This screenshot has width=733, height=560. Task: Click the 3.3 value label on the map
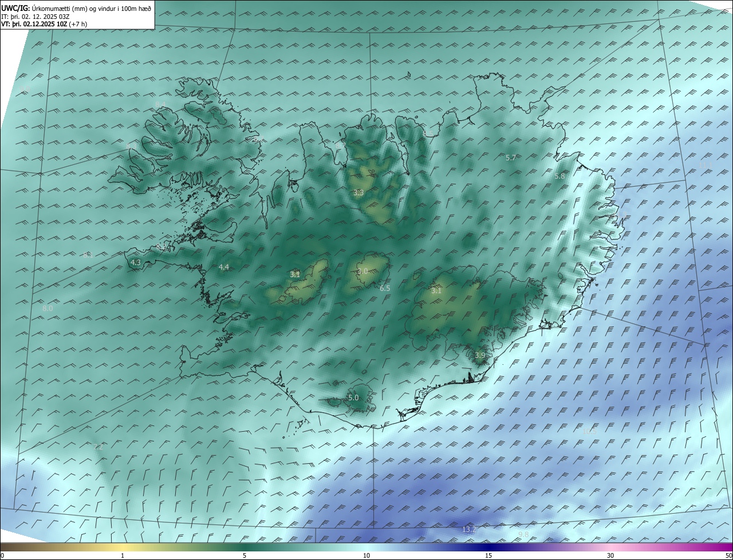[358, 192]
